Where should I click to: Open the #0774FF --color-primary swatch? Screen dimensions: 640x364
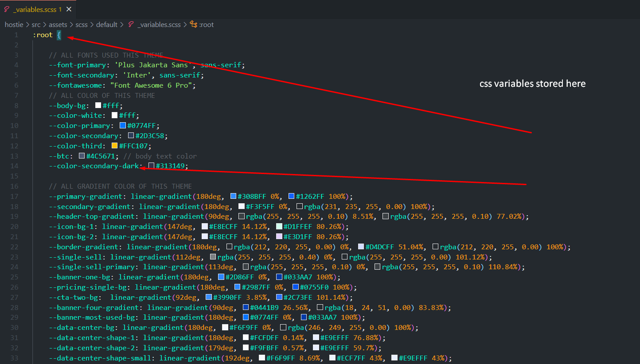pyautogui.click(x=123, y=126)
